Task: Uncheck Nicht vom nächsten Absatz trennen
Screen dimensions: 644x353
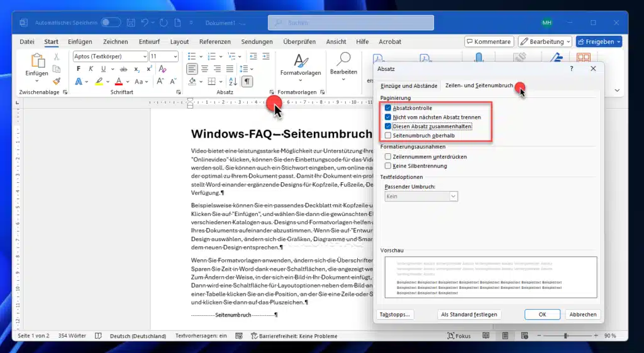Action: click(x=387, y=117)
